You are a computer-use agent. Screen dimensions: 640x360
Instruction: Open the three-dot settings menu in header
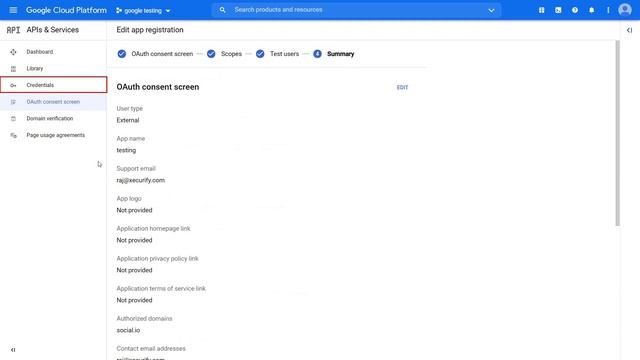tap(608, 10)
